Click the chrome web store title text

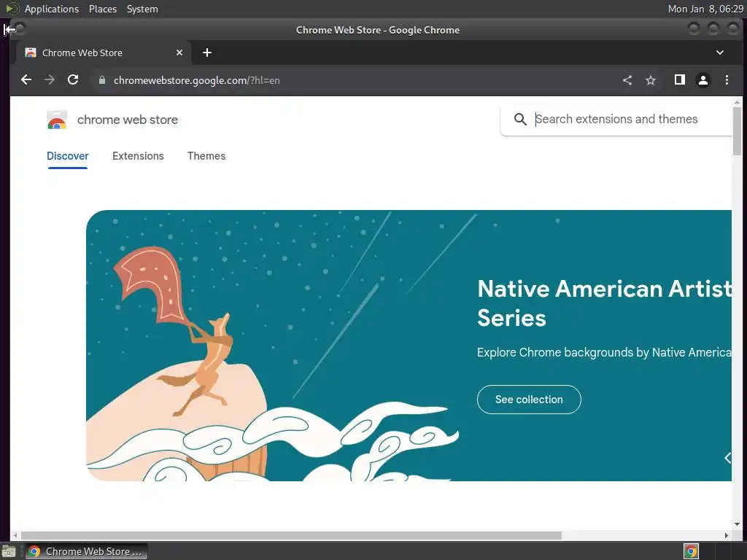pos(128,120)
